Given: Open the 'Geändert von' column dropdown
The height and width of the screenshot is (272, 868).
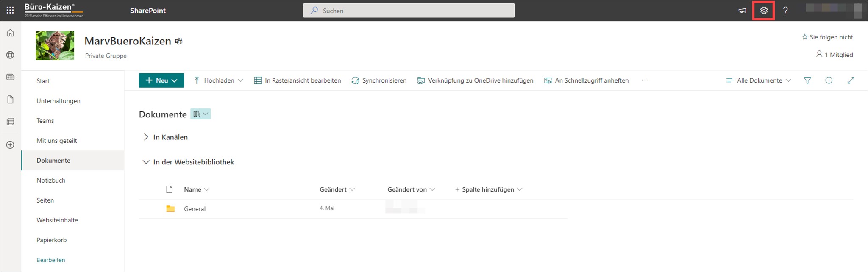Looking at the screenshot, I should point(411,189).
